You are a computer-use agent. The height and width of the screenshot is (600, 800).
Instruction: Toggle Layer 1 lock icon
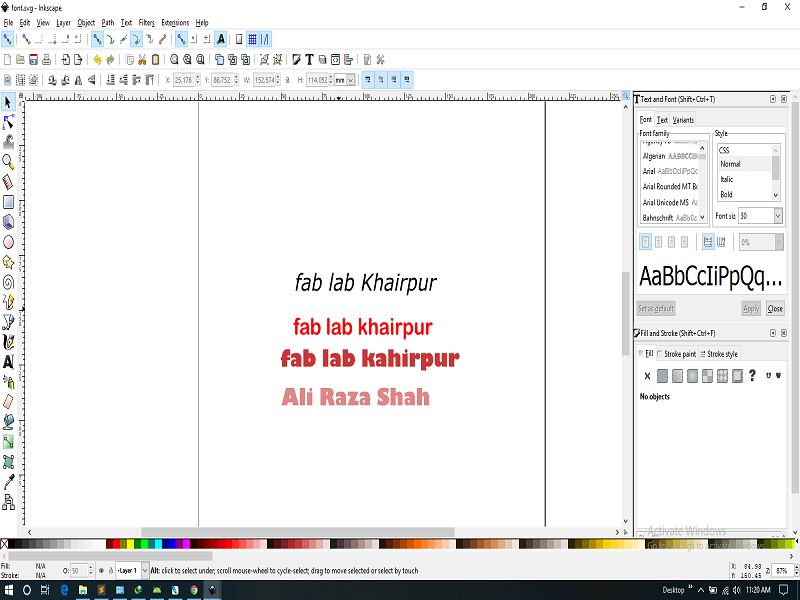111,570
